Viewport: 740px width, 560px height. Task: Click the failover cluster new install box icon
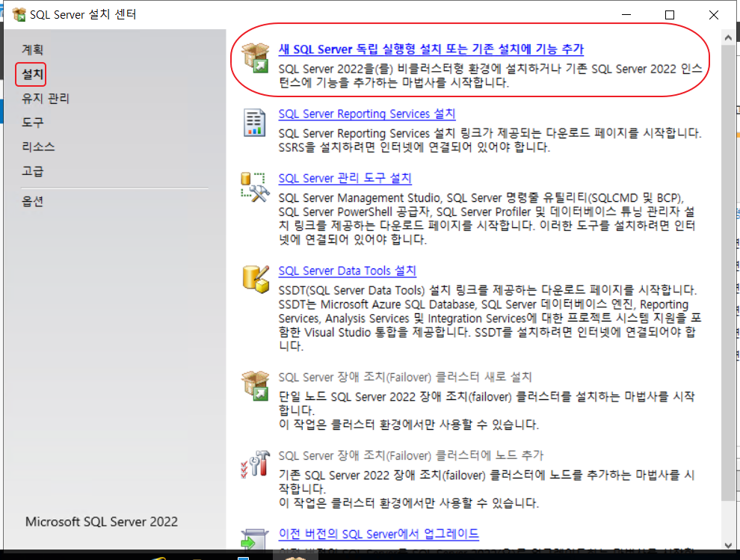(256, 386)
